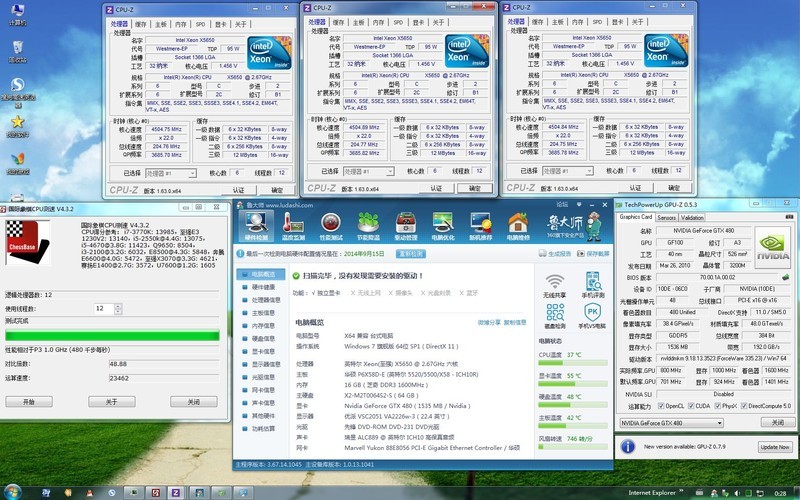Screen dimensions: 800x500
Task: Toggle the CUDA checkbox in GPU-Z
Action: (691, 406)
